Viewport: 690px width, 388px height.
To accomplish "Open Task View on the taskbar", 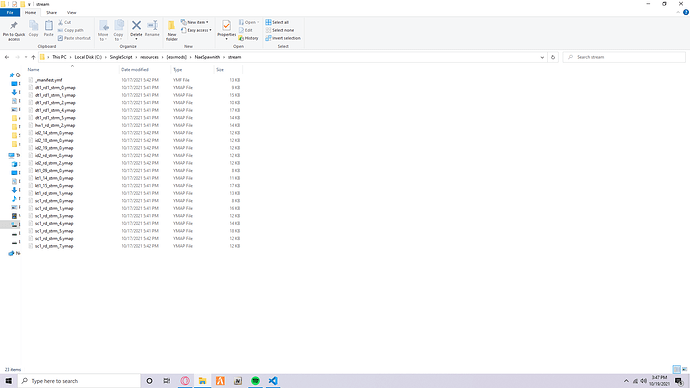I will 167,381.
